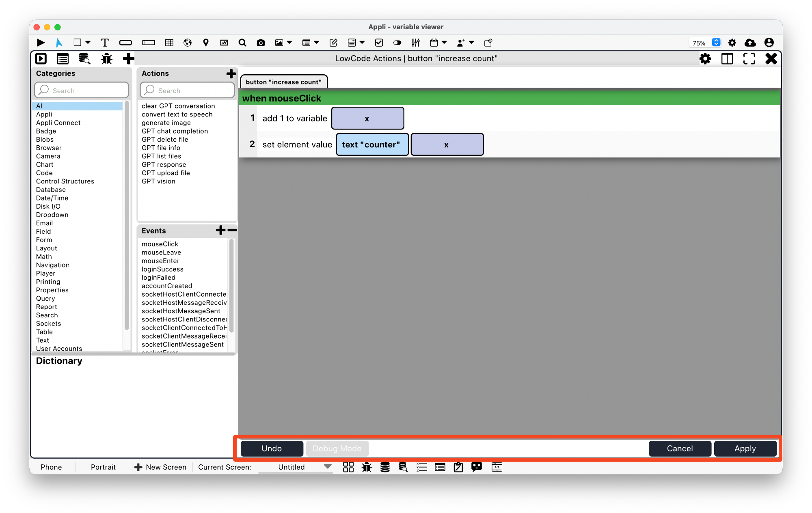
Task: Toggle fullscreen for the LowCode Actions panel
Action: (x=749, y=58)
